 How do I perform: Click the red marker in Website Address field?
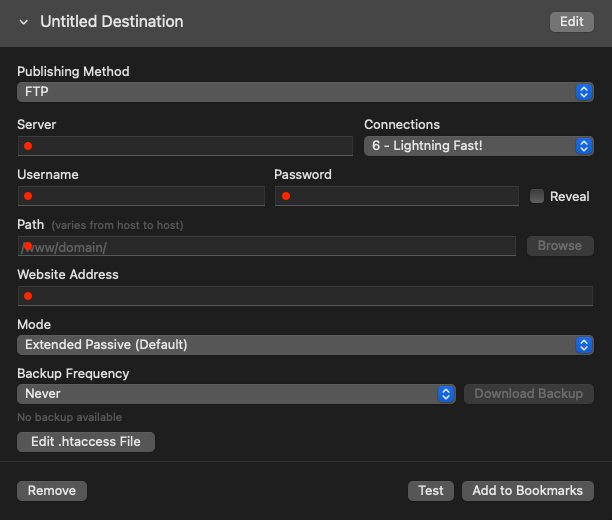pyautogui.click(x=28, y=296)
